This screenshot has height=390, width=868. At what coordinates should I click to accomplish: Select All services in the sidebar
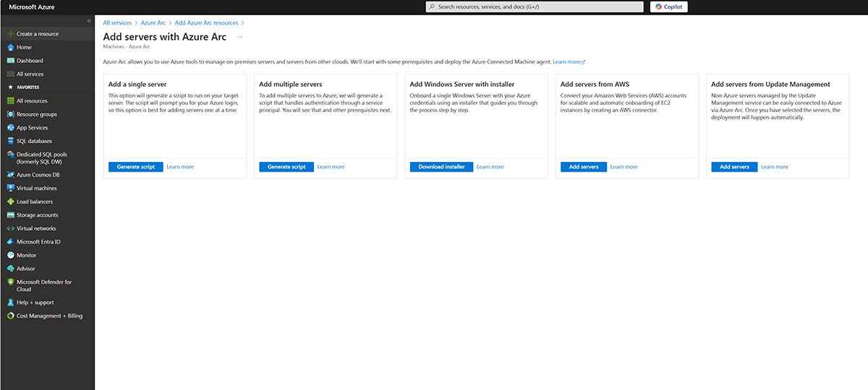pos(30,74)
